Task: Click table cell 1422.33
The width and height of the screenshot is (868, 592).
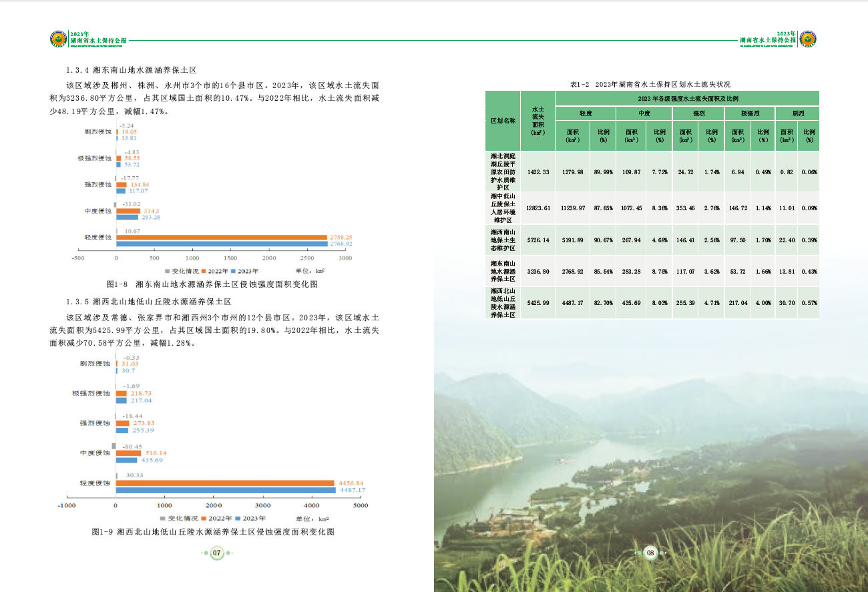Action: click(x=538, y=172)
